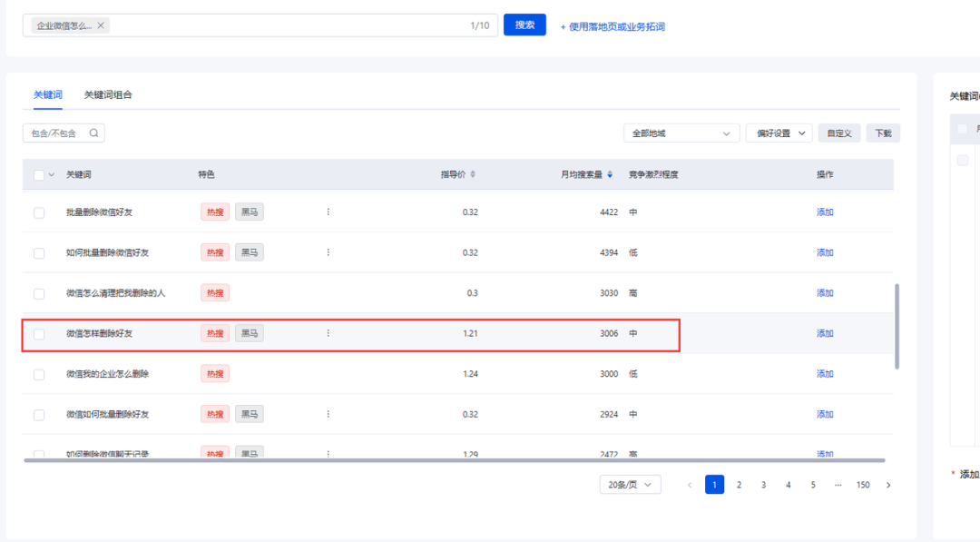Go to previous page arrow
This screenshot has height=542, width=980.
(690, 485)
